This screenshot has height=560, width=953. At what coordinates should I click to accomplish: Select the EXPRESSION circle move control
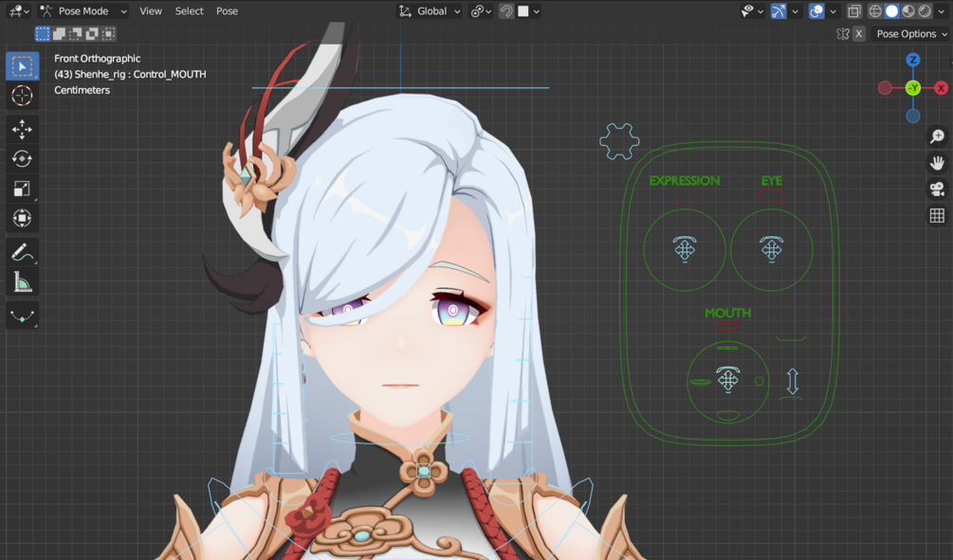(685, 249)
